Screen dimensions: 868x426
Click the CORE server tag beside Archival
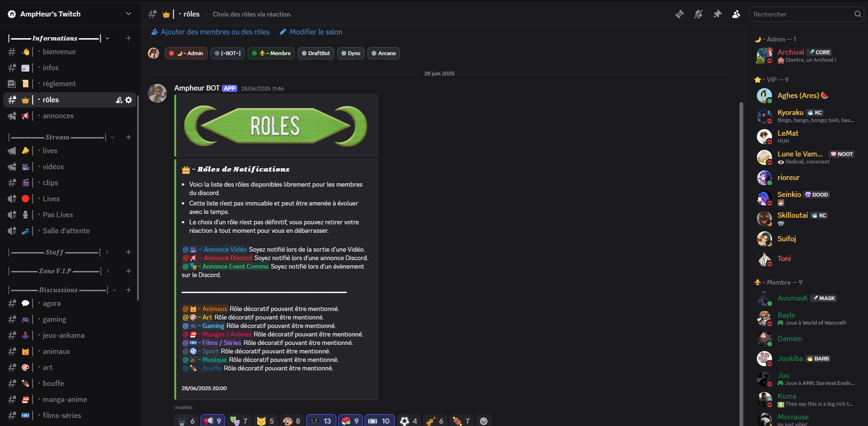819,52
